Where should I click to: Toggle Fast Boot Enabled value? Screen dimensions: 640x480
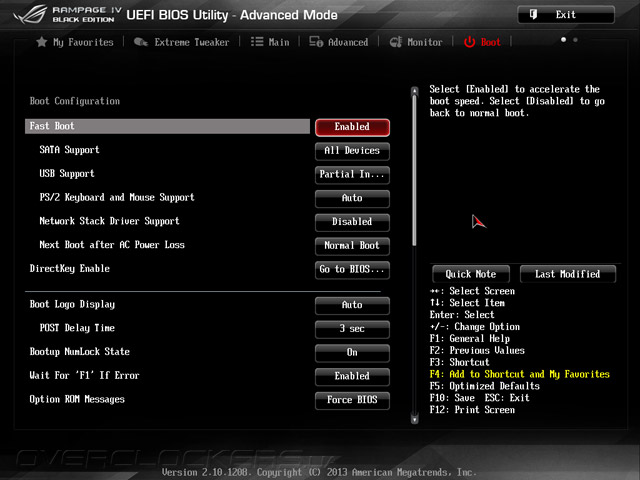[352, 127]
